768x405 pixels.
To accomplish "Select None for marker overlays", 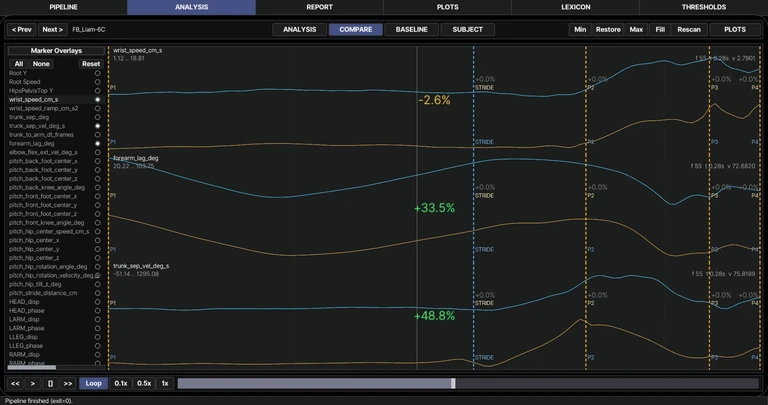I will [x=41, y=64].
